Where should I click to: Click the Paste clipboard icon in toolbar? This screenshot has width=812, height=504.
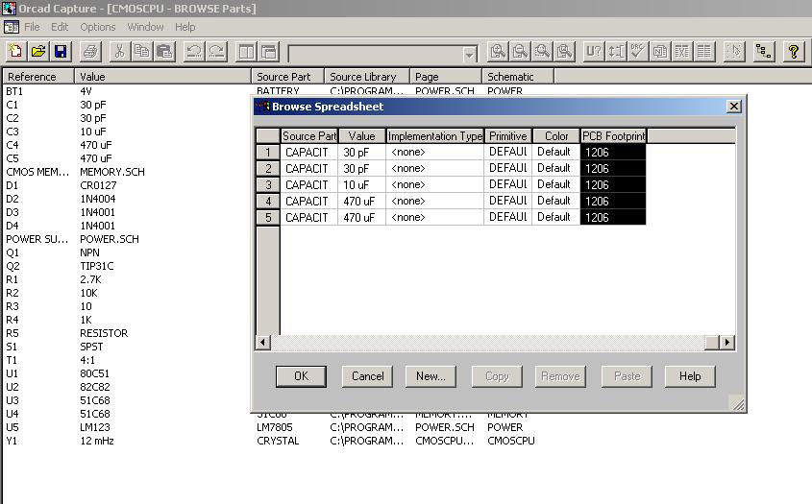point(164,52)
